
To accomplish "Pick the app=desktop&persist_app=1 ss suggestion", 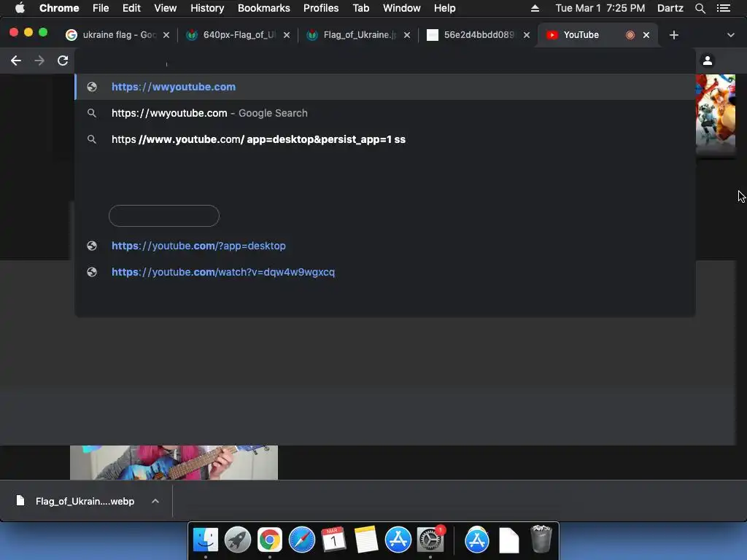I will click(385, 139).
